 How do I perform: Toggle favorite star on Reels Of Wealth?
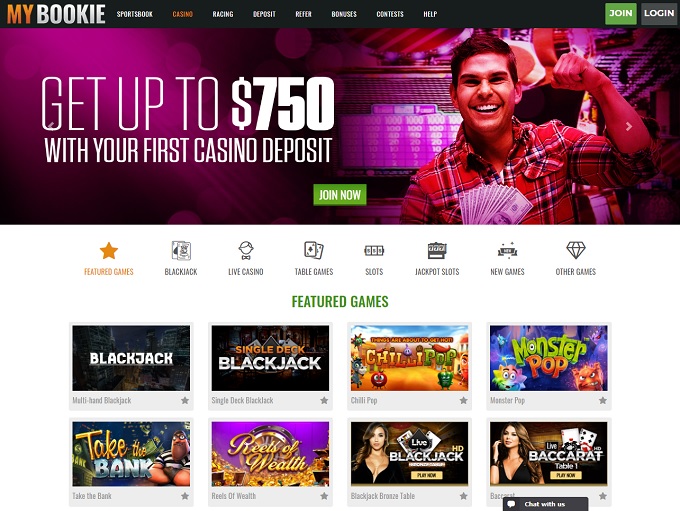[x=324, y=496]
